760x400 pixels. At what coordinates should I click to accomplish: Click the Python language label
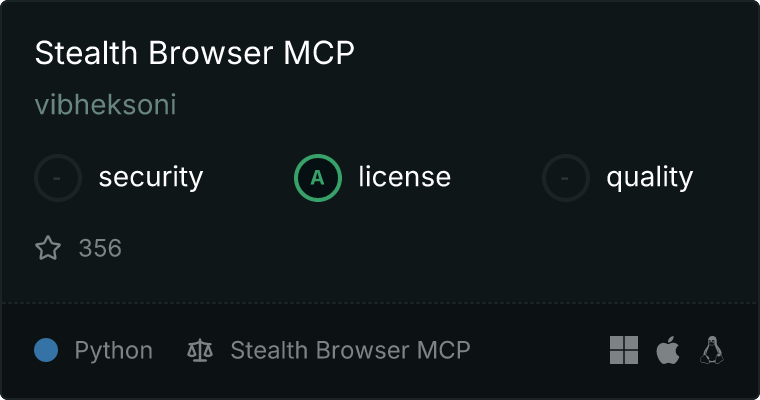tap(113, 351)
